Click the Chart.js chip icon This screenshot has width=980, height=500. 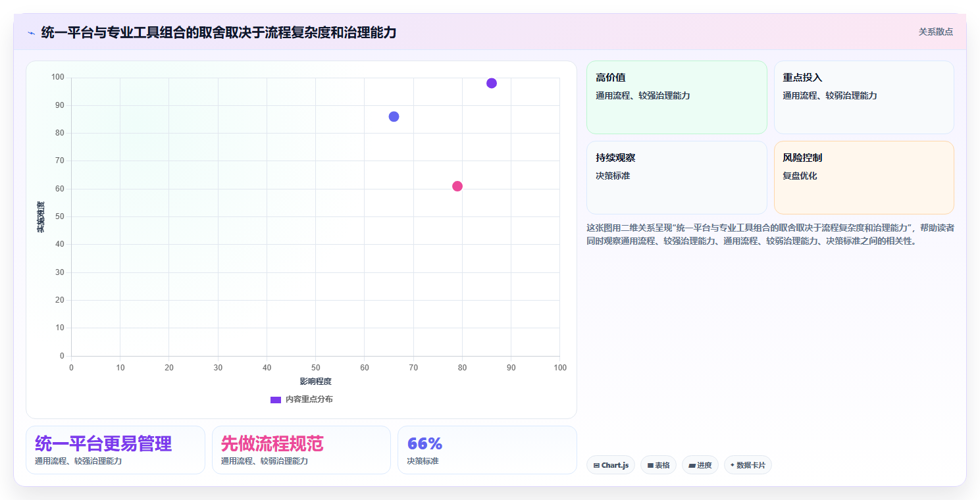596,466
